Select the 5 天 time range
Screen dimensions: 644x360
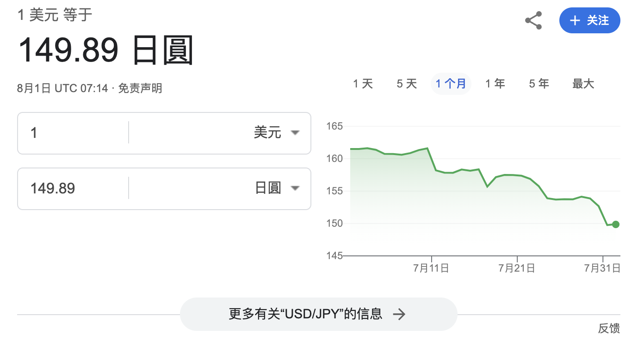[x=407, y=84]
